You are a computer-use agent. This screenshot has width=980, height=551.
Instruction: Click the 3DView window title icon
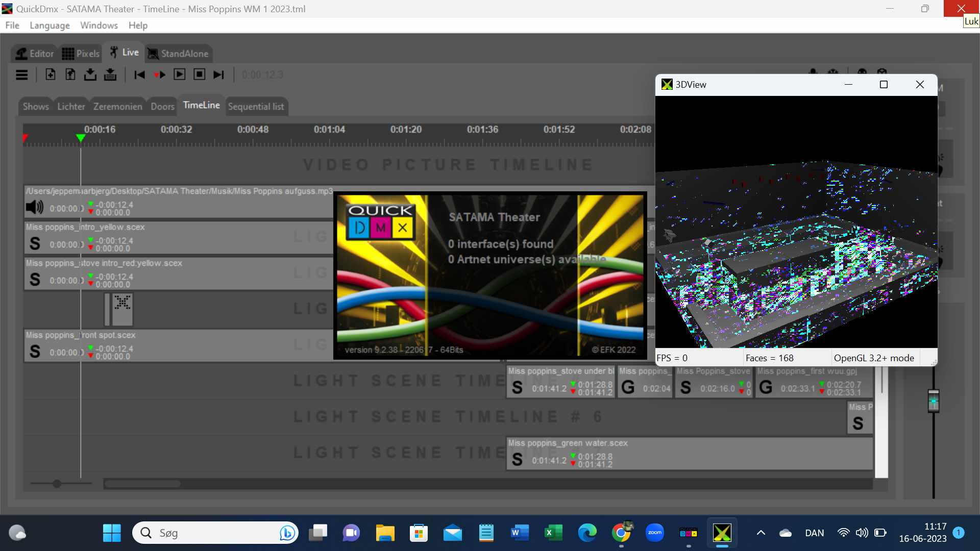point(667,84)
